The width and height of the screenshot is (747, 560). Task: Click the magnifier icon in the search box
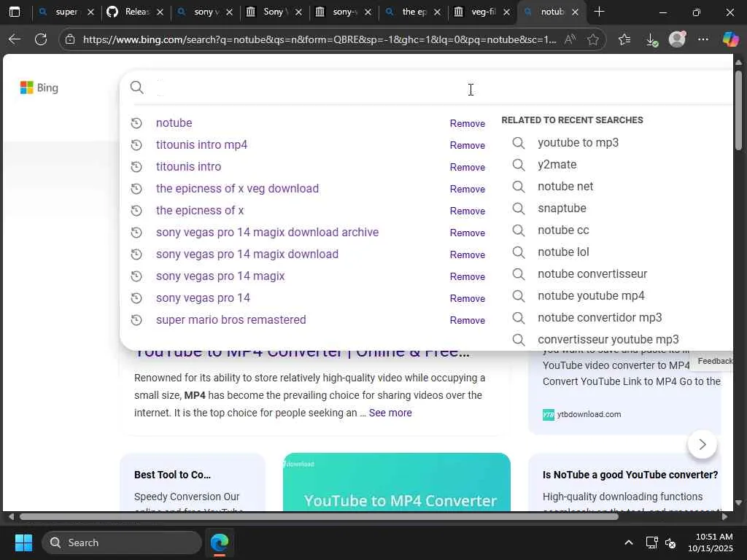pyautogui.click(x=136, y=87)
